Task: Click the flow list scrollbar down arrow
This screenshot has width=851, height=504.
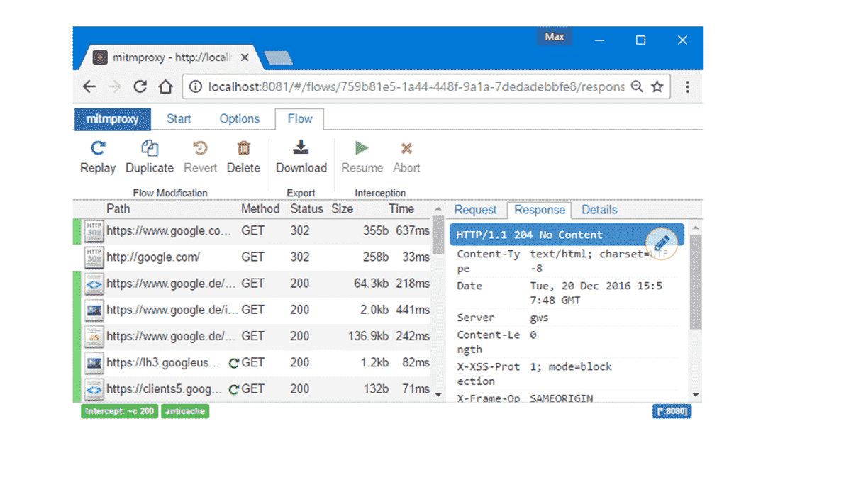Action: [x=438, y=394]
